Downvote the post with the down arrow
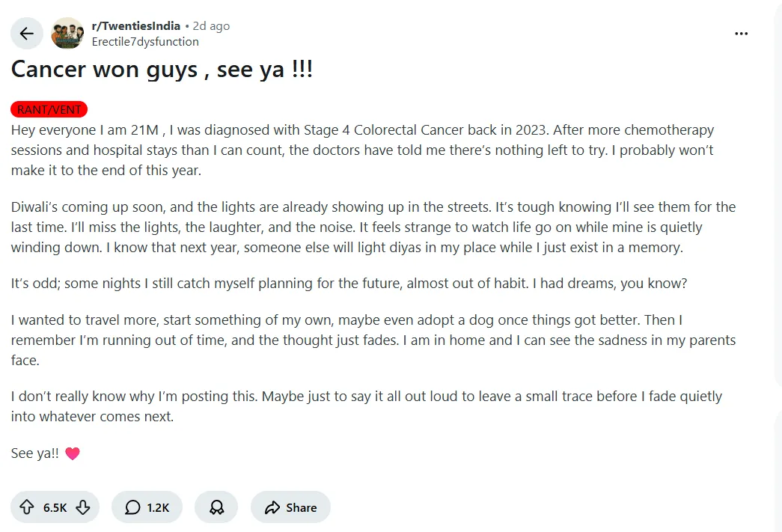Screen dimensions: 782x532 [82, 507]
